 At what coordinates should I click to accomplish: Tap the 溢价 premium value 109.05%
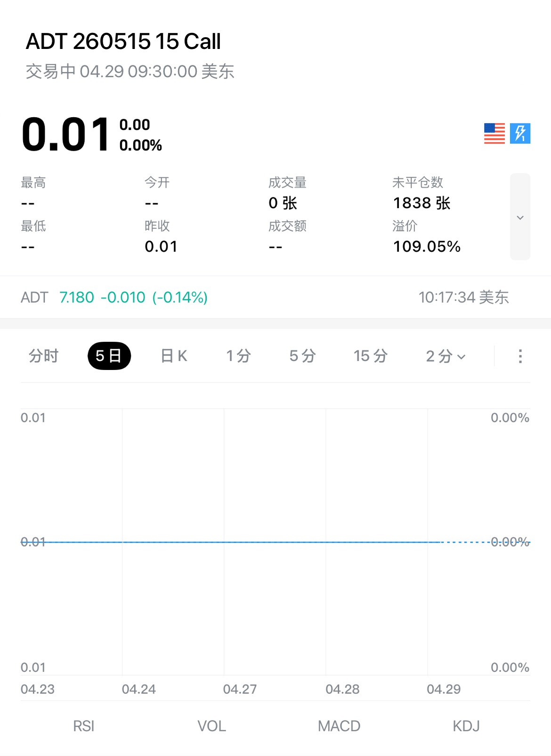(x=427, y=246)
